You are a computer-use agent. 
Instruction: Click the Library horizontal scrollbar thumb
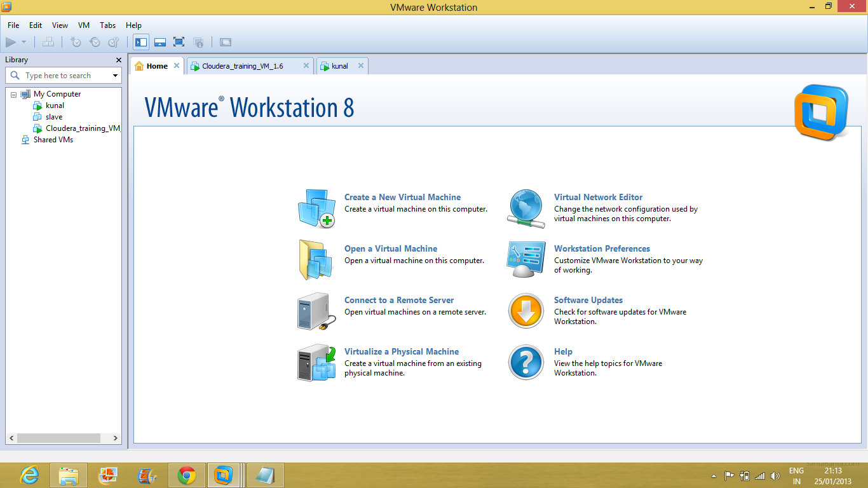click(58, 438)
